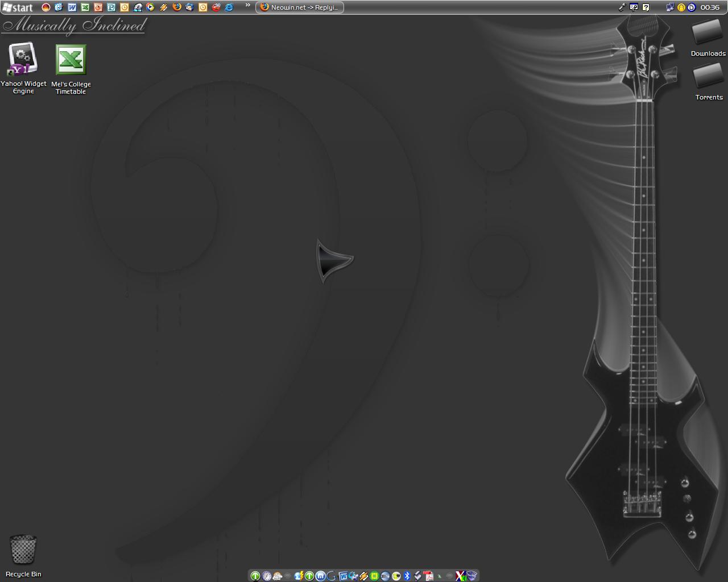Click the clock icon in the bottom dock
The image size is (728, 582).
coord(266,576)
